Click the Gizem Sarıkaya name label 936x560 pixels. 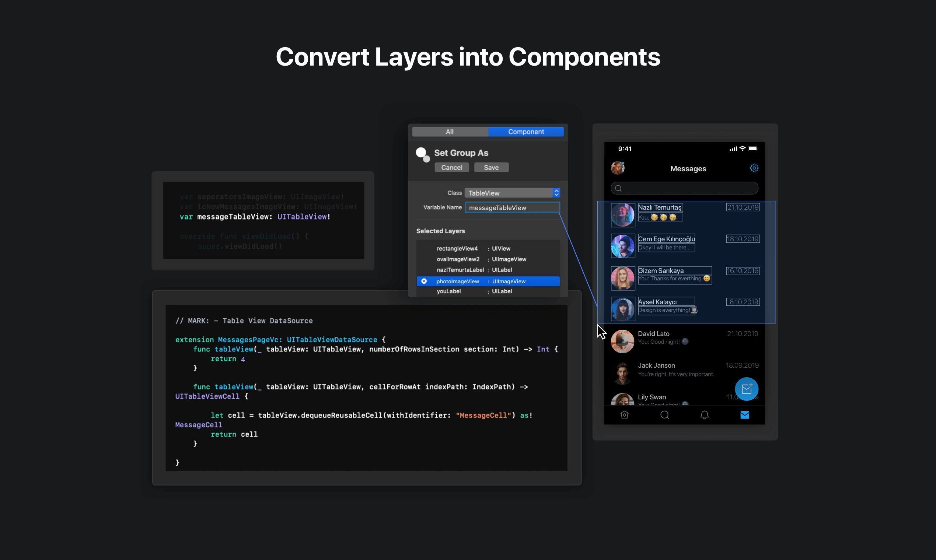(661, 270)
